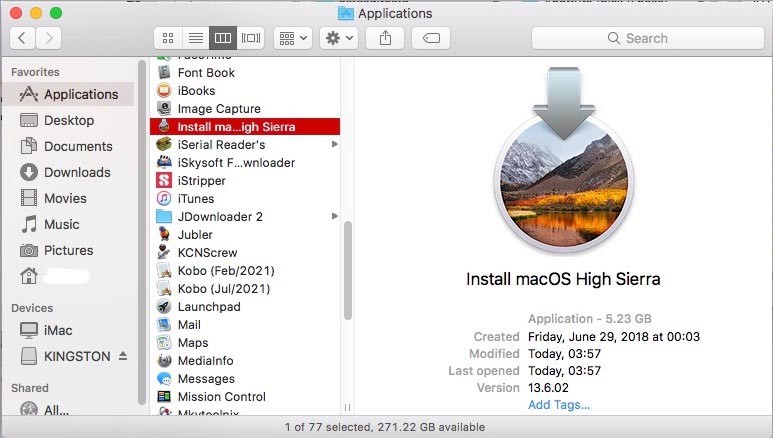Select the 'KCNScrew' name in the list
The image size is (773, 438).
point(207,253)
